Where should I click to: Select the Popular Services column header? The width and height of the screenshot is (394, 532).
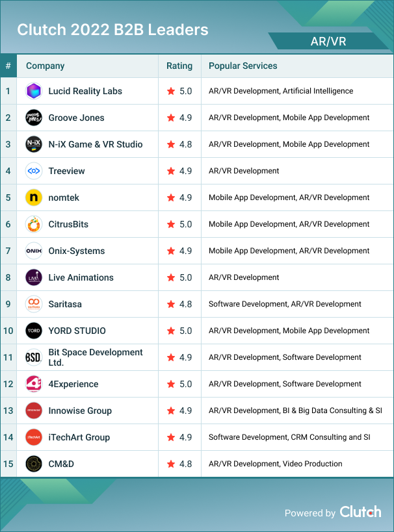tap(243, 66)
